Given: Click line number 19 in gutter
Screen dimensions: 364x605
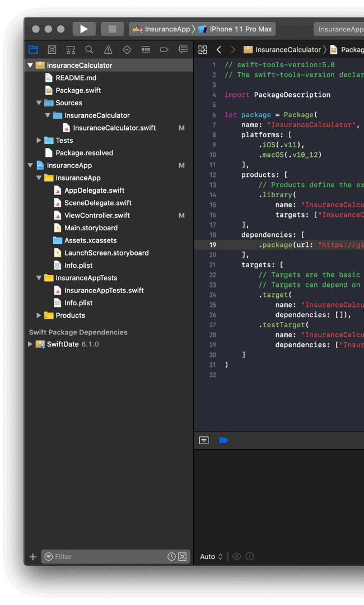Looking at the screenshot, I should click(x=212, y=245).
